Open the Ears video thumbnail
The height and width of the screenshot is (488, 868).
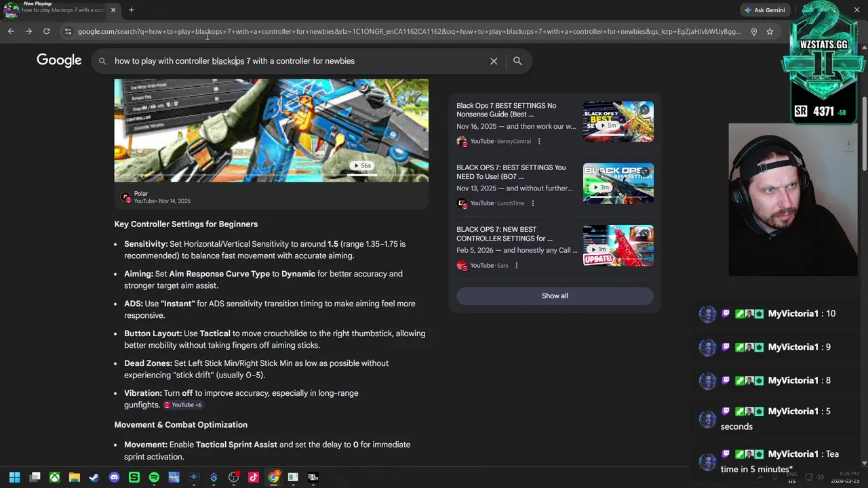coord(618,245)
